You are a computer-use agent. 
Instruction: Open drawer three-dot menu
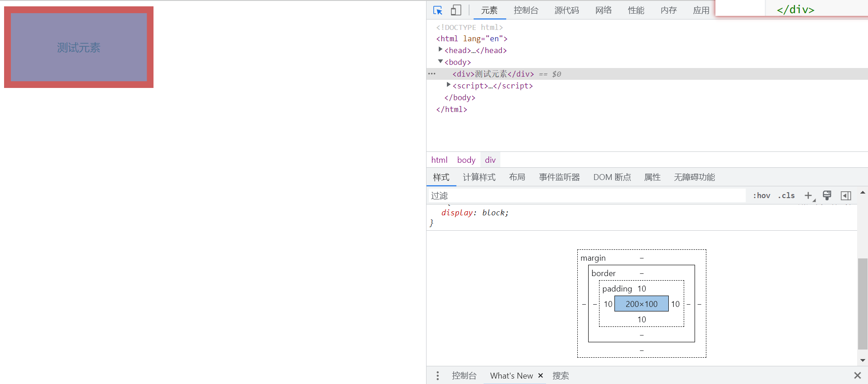click(x=437, y=375)
